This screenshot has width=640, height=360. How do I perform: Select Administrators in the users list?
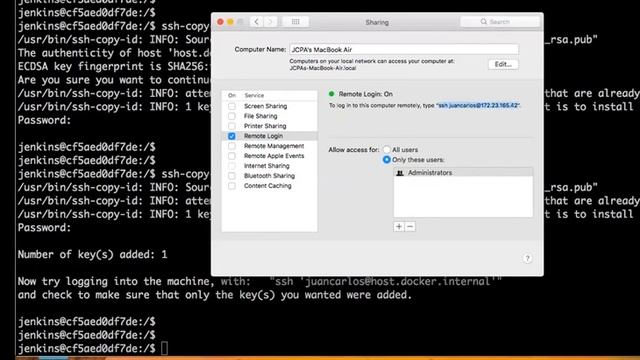pos(463,173)
